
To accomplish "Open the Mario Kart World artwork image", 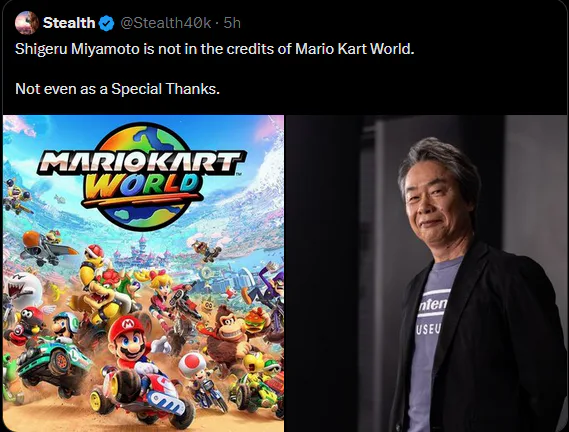I will click(143, 273).
